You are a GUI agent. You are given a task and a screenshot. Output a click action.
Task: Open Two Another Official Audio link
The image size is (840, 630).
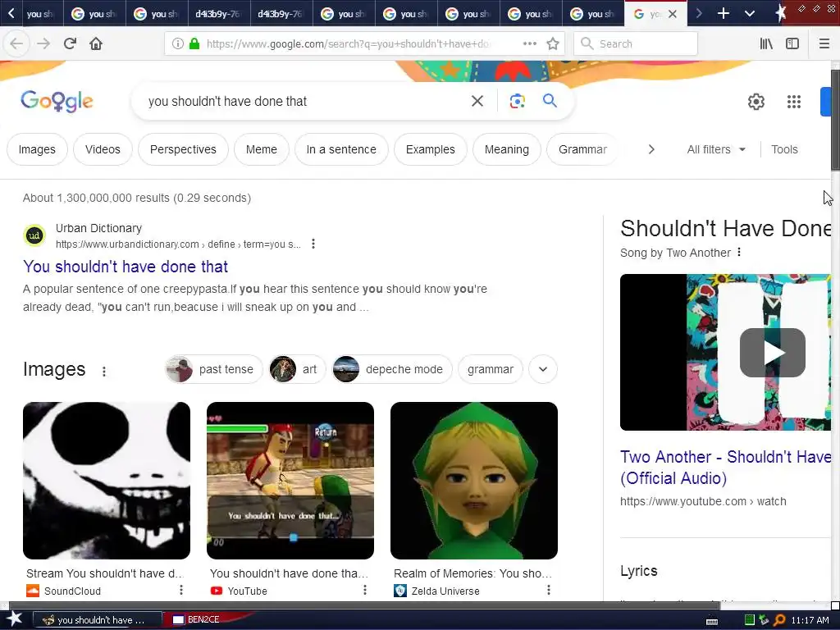click(x=726, y=467)
